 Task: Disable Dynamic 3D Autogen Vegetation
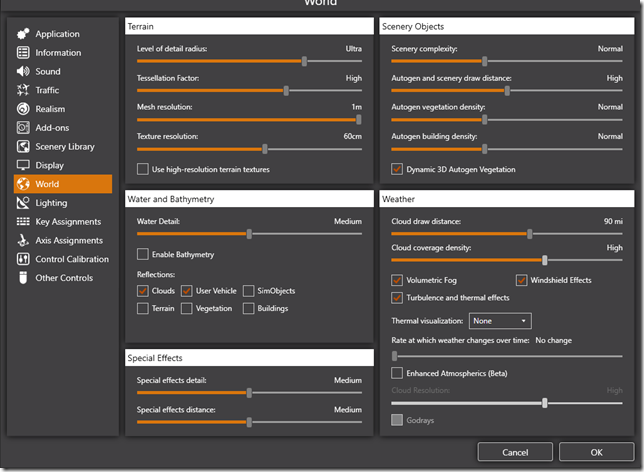click(x=397, y=169)
